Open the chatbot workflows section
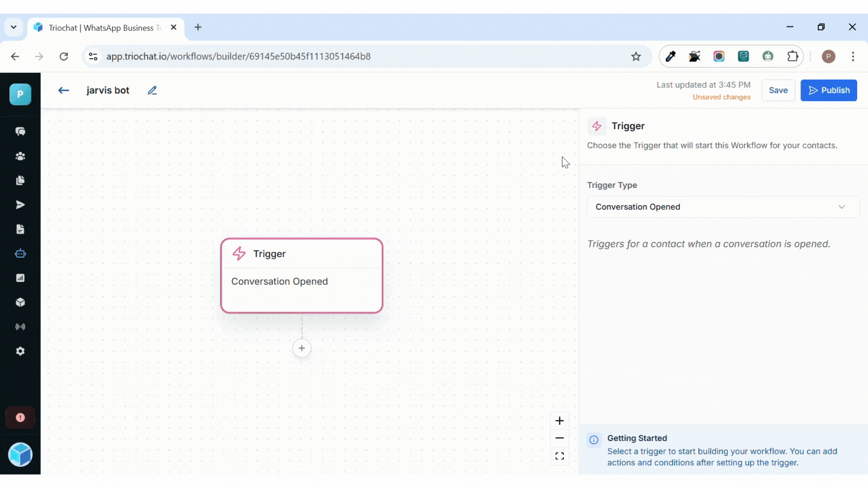Viewport: 868px width, 488px height. click(20, 253)
